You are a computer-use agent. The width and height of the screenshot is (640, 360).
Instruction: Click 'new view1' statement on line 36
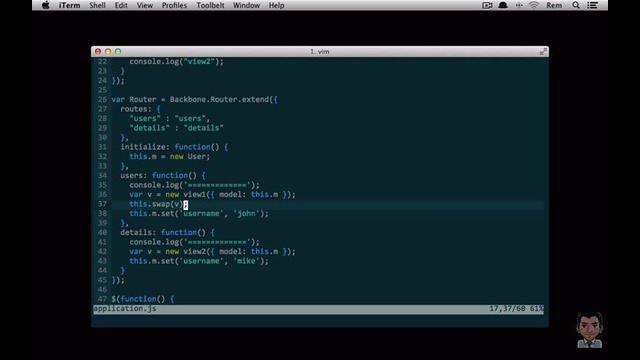212,195
